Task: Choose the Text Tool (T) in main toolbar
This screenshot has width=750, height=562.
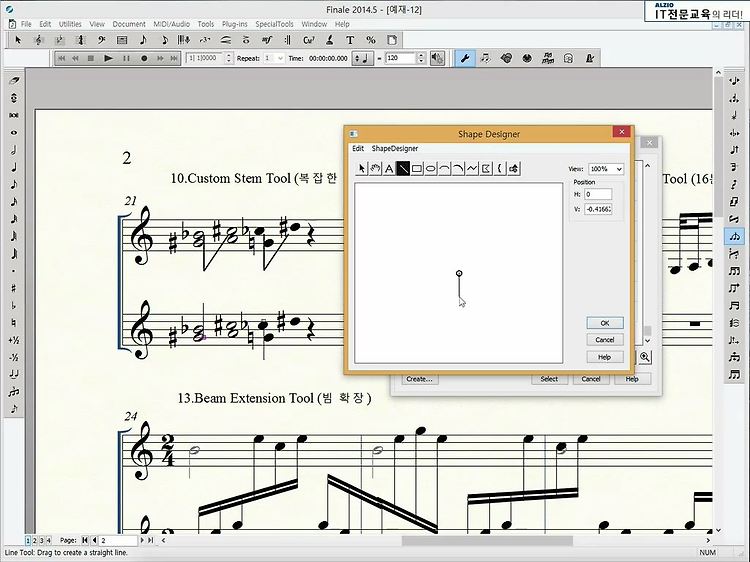Action: click(x=350, y=40)
